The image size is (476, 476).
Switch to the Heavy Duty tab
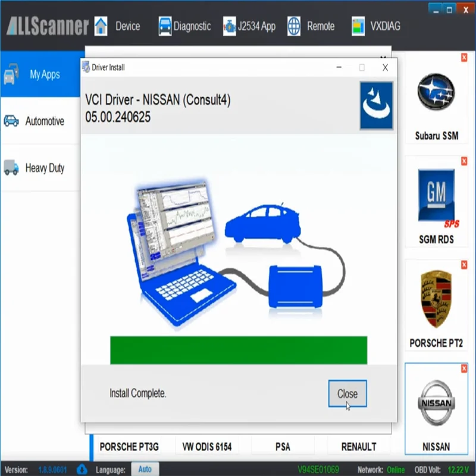tap(40, 168)
